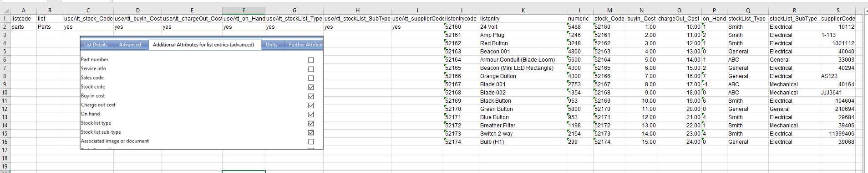Select the Units tab
Image resolution: width=868 pixels, height=173 pixels.
pyautogui.click(x=272, y=45)
